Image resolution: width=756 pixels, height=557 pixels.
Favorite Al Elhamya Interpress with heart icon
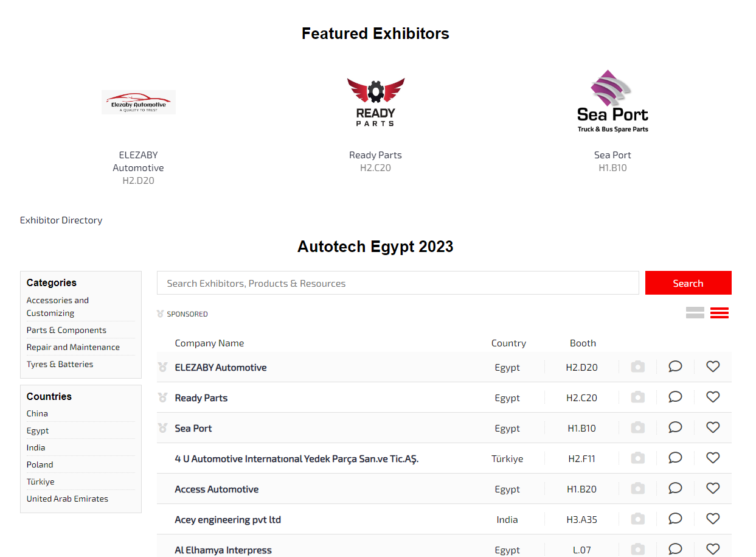pos(713,549)
